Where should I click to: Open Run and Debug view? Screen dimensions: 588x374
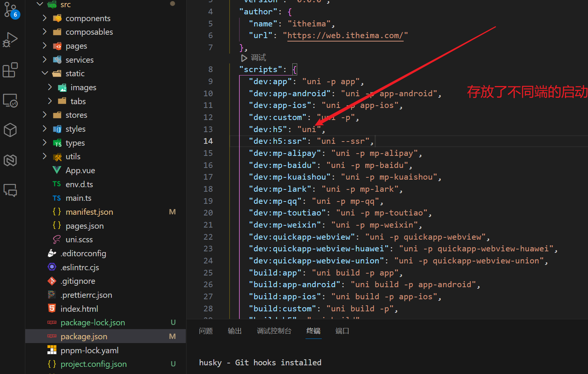(11, 40)
